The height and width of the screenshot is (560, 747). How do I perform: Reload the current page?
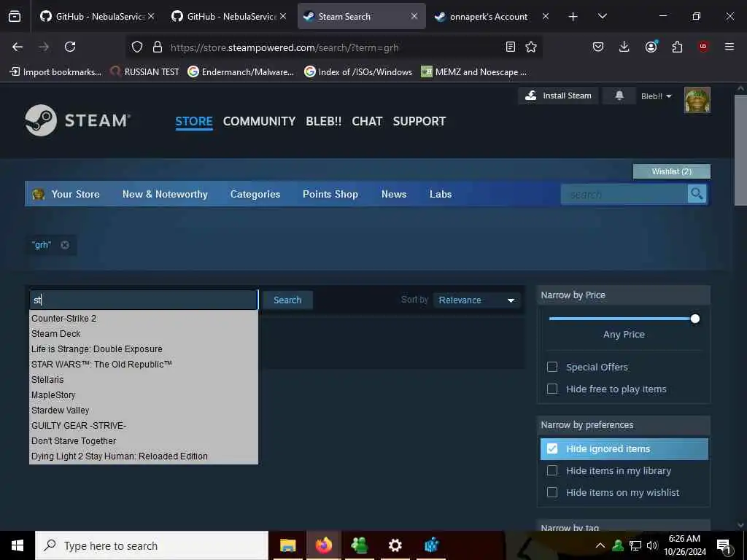(x=70, y=47)
